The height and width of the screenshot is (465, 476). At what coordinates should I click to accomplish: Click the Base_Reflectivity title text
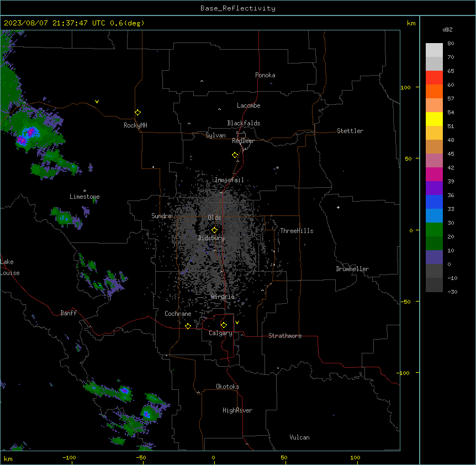tap(238, 8)
